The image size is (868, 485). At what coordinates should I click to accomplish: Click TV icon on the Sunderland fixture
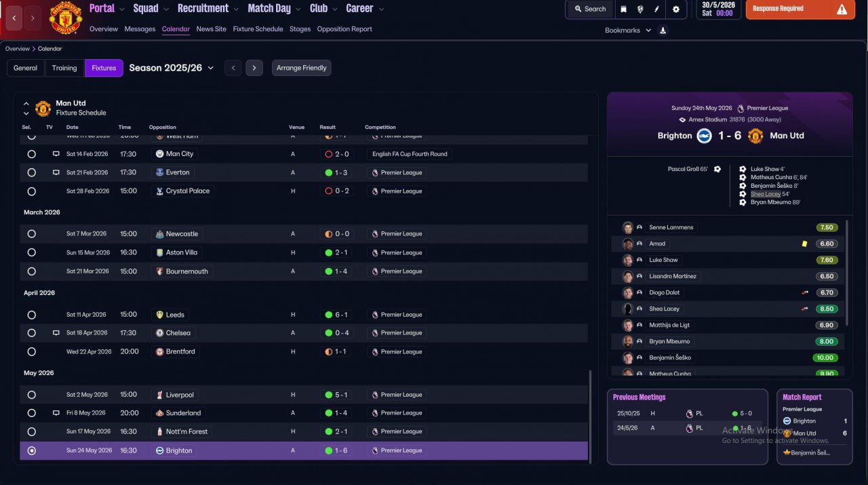click(x=56, y=413)
